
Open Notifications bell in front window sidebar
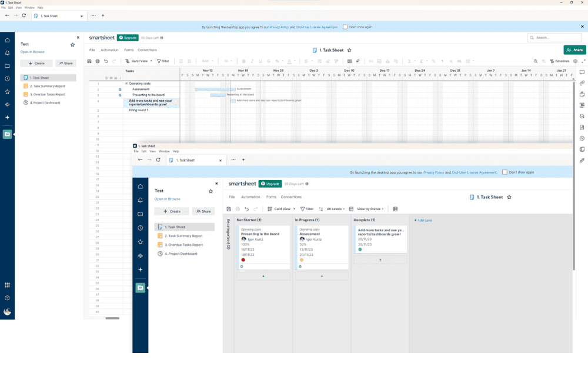[x=141, y=200]
